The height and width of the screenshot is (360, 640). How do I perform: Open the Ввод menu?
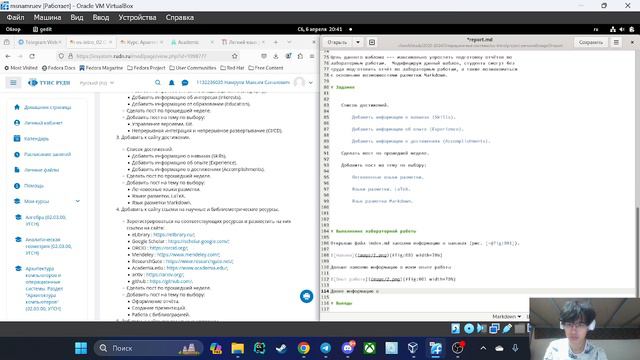coord(101,18)
